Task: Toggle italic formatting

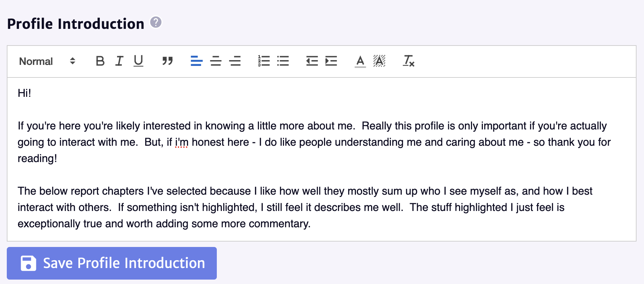Action: pyautogui.click(x=119, y=61)
